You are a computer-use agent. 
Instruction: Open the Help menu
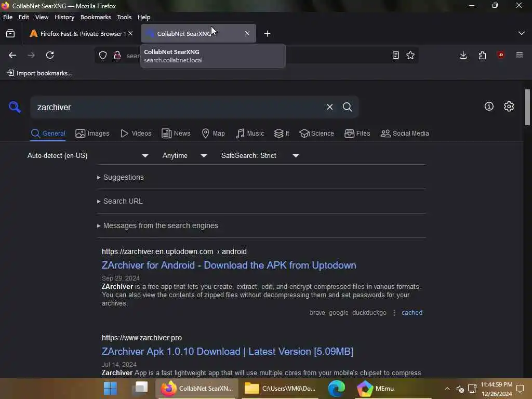pyautogui.click(x=144, y=17)
